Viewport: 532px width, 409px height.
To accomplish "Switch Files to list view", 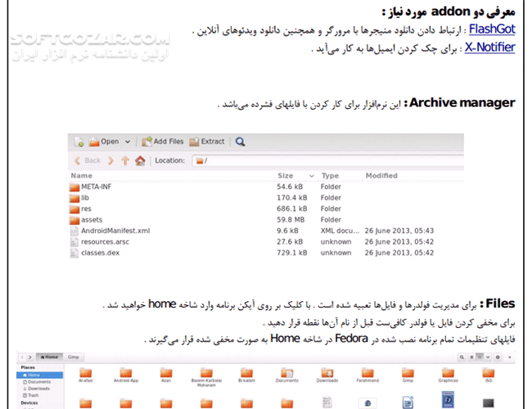I will [x=471, y=357].
